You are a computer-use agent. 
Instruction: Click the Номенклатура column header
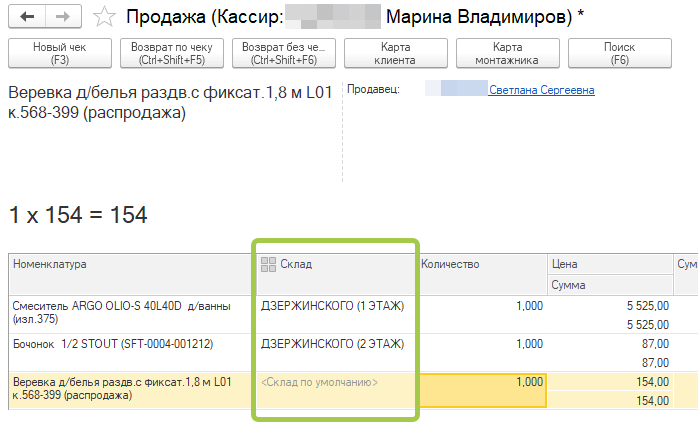coord(50,264)
